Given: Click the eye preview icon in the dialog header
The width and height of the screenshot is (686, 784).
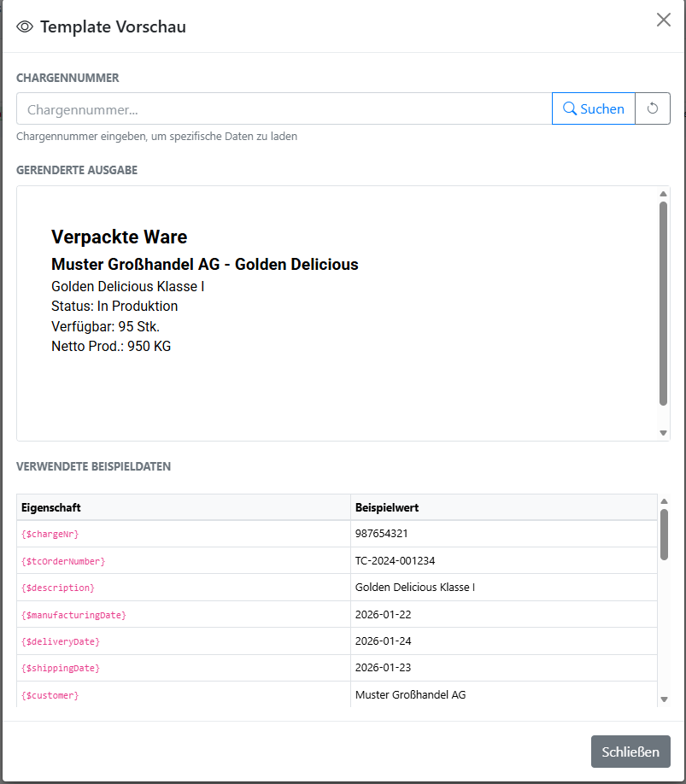Looking at the screenshot, I should tap(25, 26).
